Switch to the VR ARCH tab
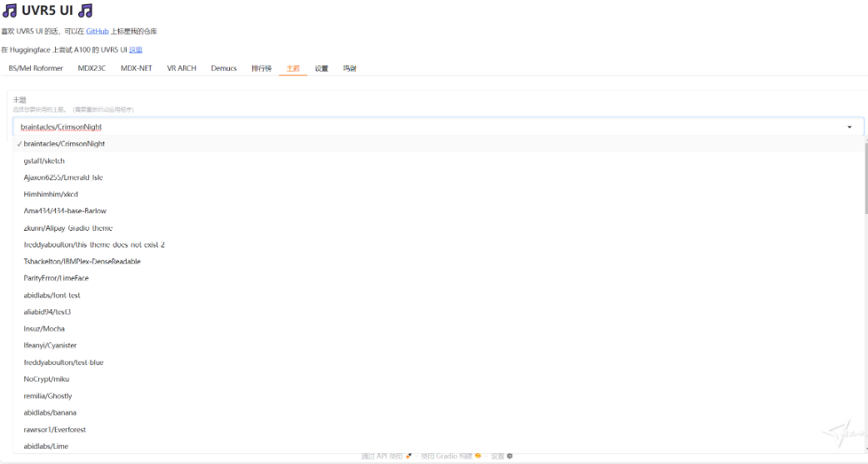868x464 pixels. point(182,68)
